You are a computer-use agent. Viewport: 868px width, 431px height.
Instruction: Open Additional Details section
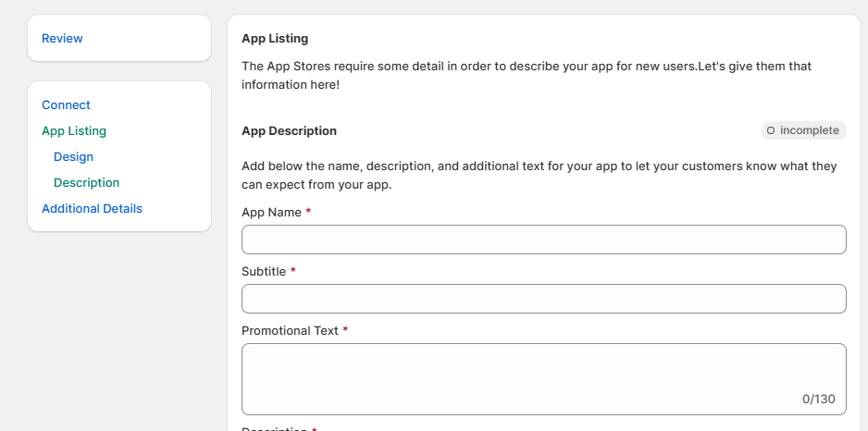[92, 209]
